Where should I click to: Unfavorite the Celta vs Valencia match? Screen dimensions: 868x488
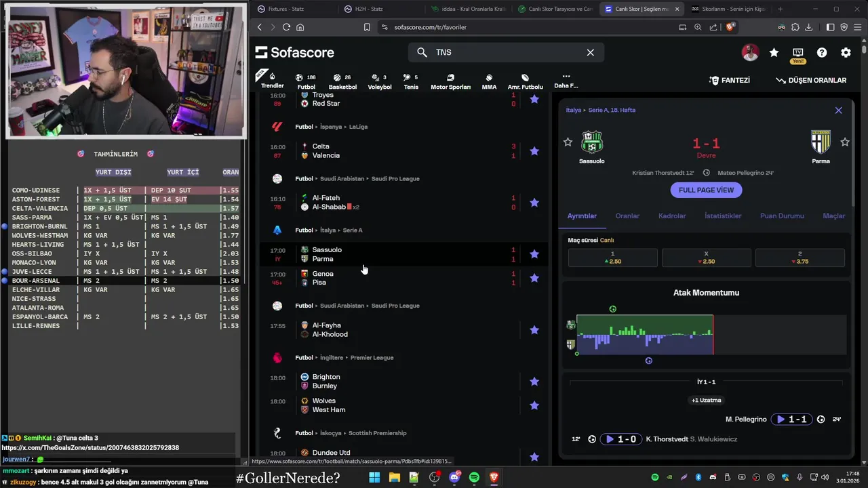point(534,151)
